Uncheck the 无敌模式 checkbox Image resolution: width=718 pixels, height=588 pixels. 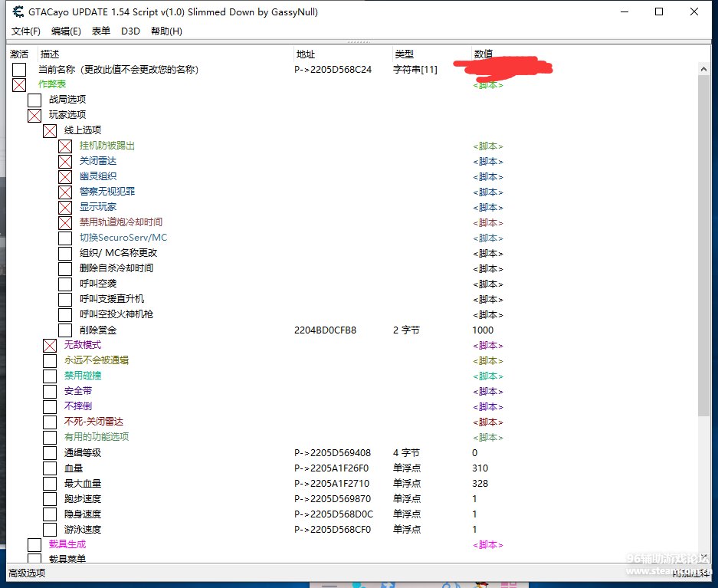[x=50, y=345]
